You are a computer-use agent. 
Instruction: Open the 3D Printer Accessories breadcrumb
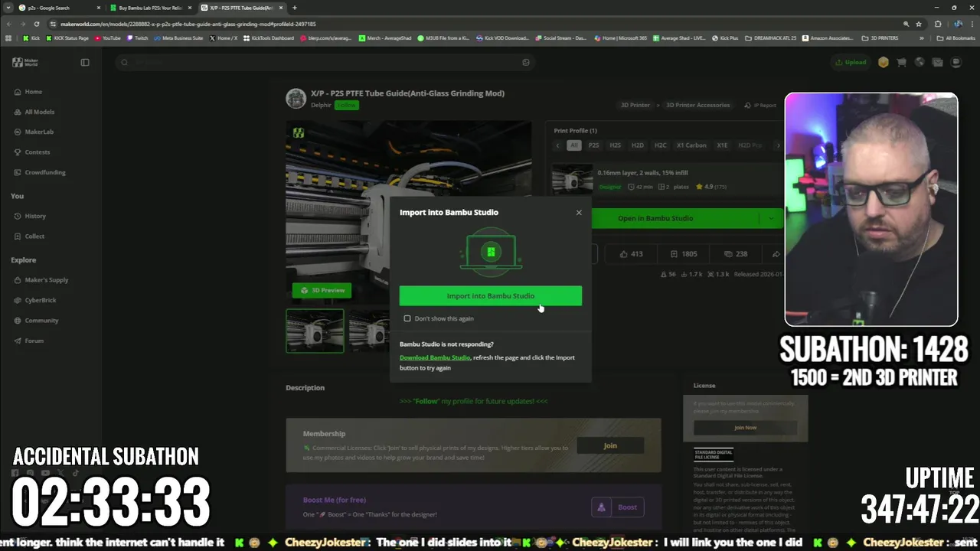[x=697, y=105]
